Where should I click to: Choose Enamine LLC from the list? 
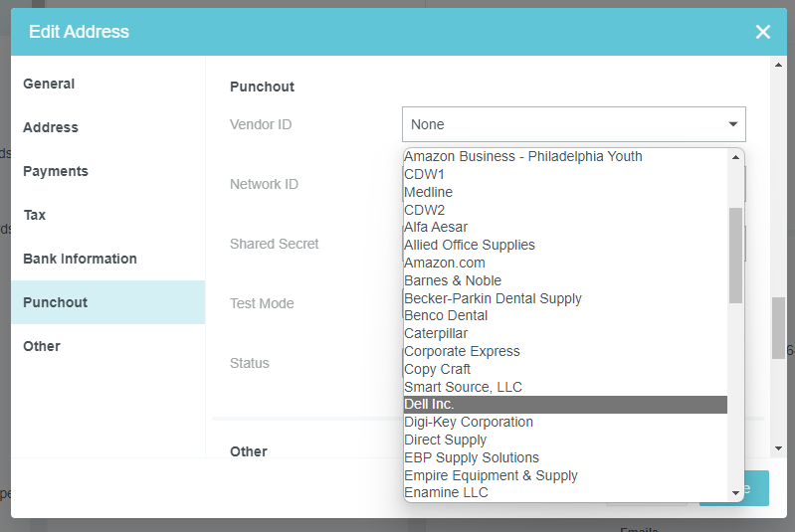click(x=446, y=492)
